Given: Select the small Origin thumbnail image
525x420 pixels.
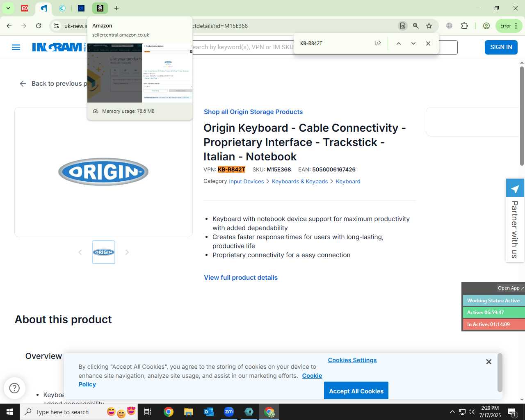Looking at the screenshot, I should (x=103, y=252).
